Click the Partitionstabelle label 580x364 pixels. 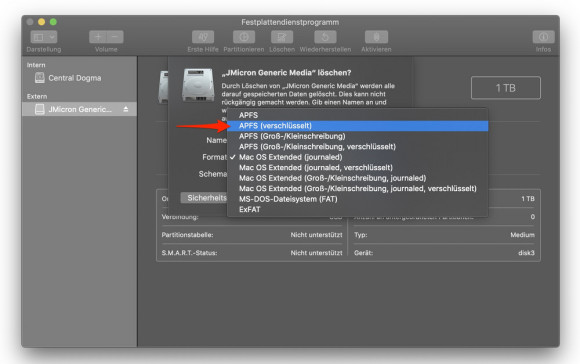click(x=187, y=235)
